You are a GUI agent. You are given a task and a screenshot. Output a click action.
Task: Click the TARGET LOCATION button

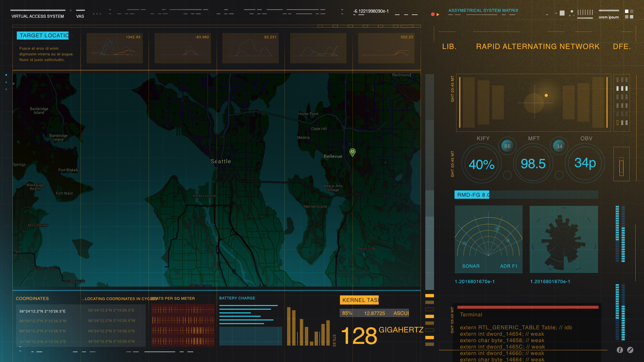pyautogui.click(x=43, y=36)
